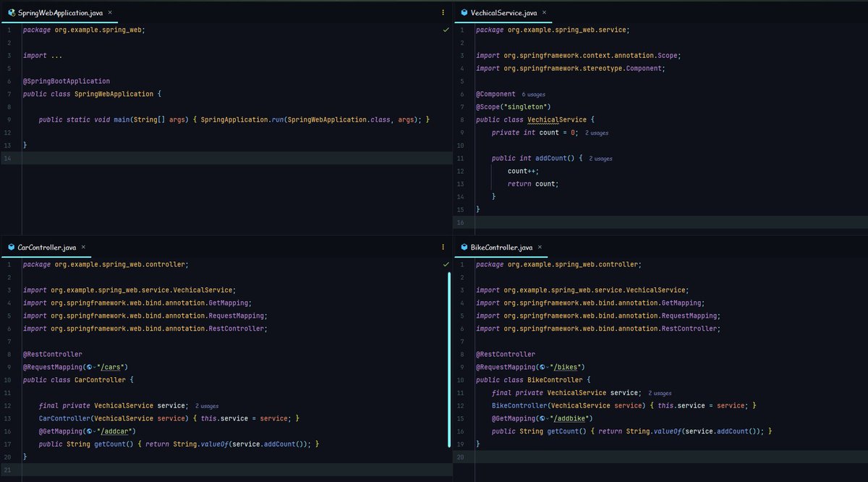Click the CarController editor vertical scrollbar
Image resolution: width=868 pixels, height=482 pixels.
coord(449,359)
